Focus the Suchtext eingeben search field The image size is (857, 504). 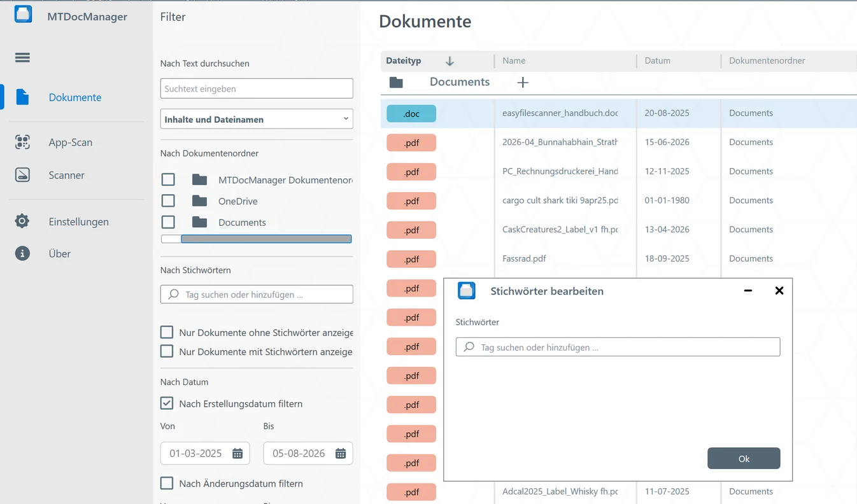pos(257,88)
